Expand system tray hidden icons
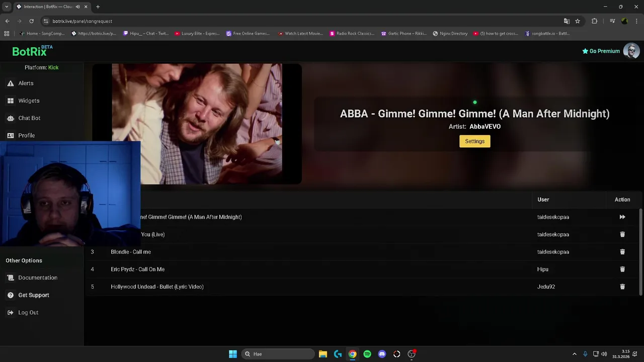The image size is (644, 362). click(x=575, y=354)
